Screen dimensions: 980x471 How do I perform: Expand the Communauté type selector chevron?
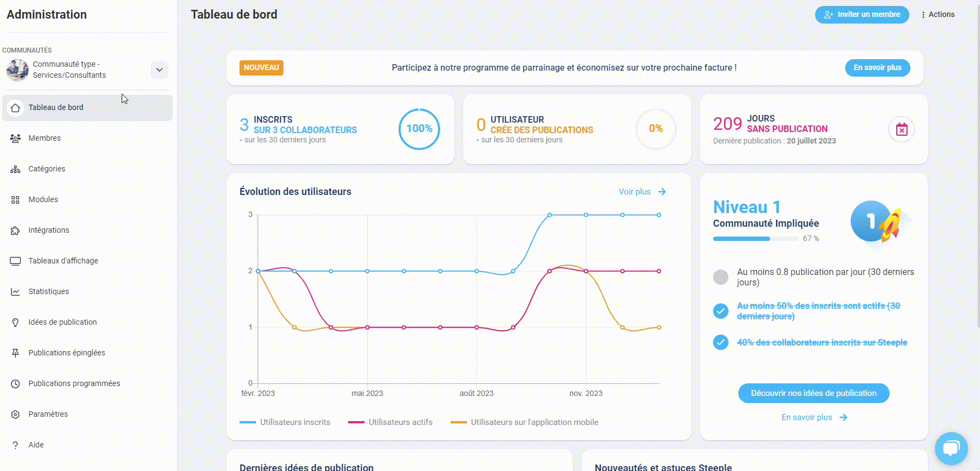(159, 70)
